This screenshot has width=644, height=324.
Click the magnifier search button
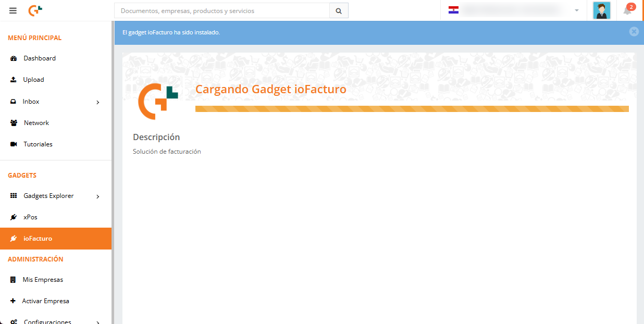(x=339, y=10)
